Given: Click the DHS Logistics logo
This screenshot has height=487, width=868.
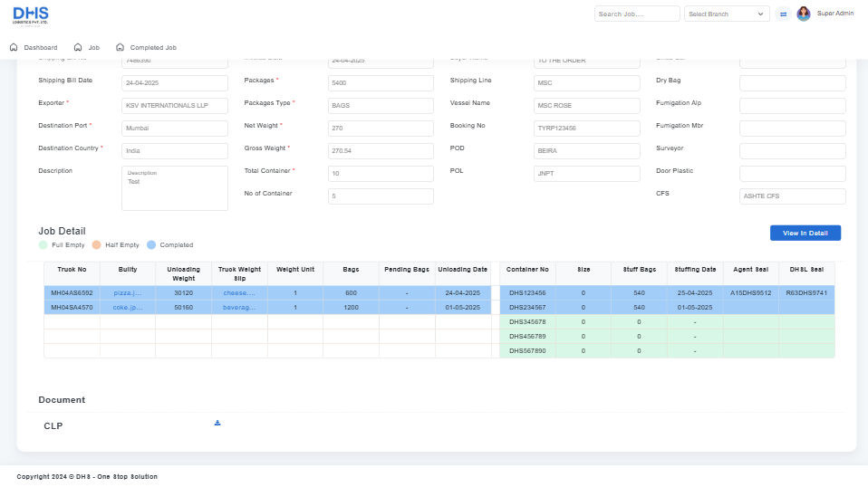Looking at the screenshot, I should coord(31,14).
